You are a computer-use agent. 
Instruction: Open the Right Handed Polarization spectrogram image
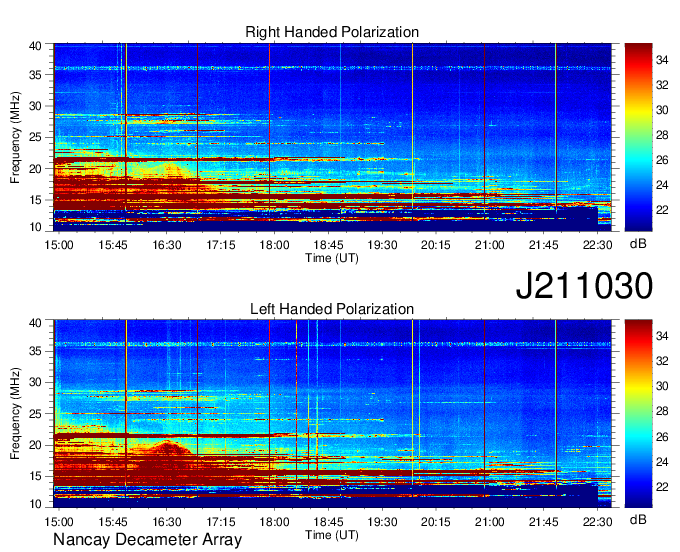pos(332,137)
